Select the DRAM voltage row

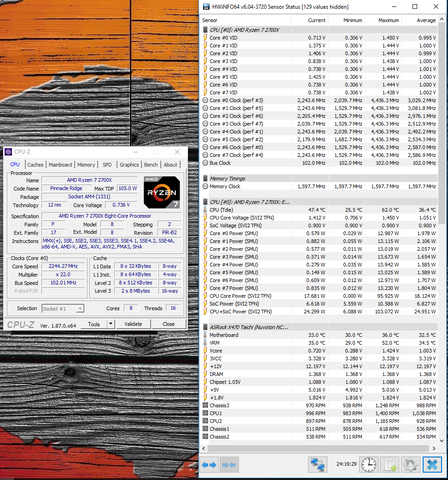319,374
